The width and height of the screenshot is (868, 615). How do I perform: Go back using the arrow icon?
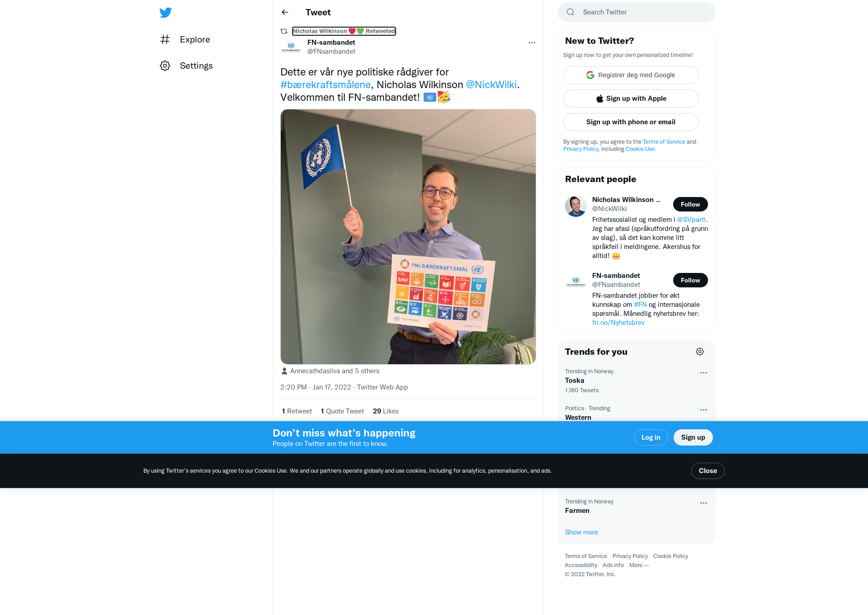[285, 12]
